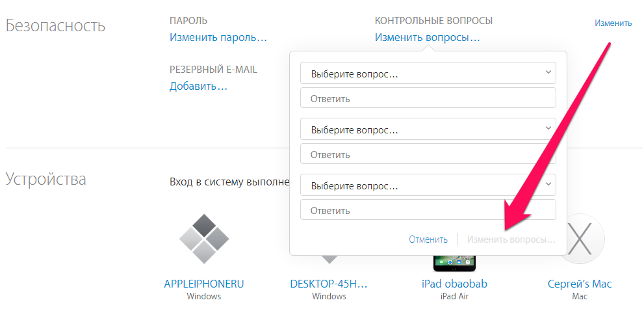The width and height of the screenshot is (644, 311).
Task: Click 'Изменить' link at top right
Action: 613,23
